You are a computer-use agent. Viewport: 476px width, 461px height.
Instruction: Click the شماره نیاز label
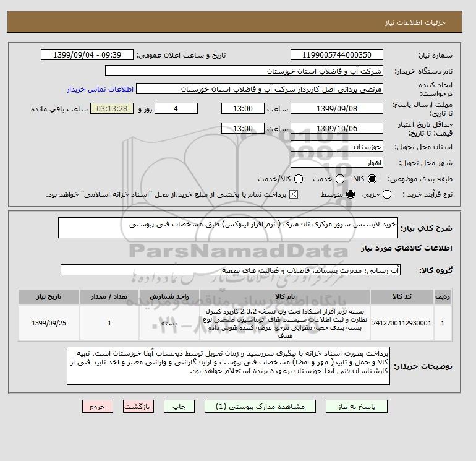(x=435, y=55)
